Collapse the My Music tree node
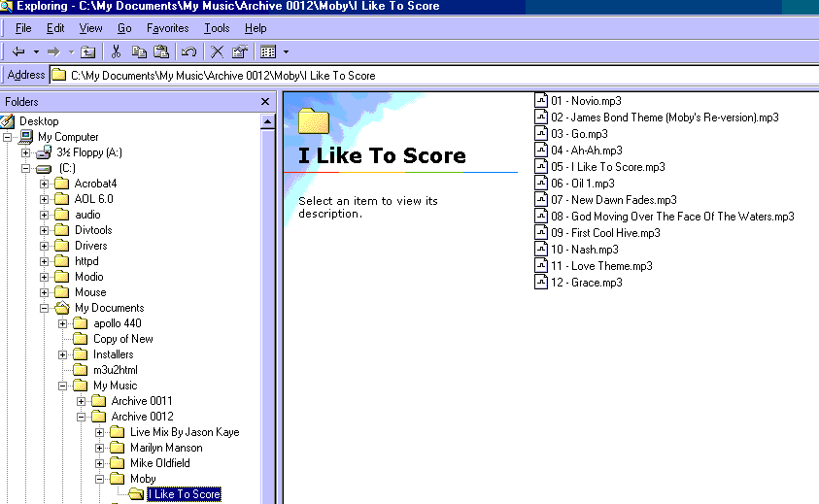 [63, 386]
